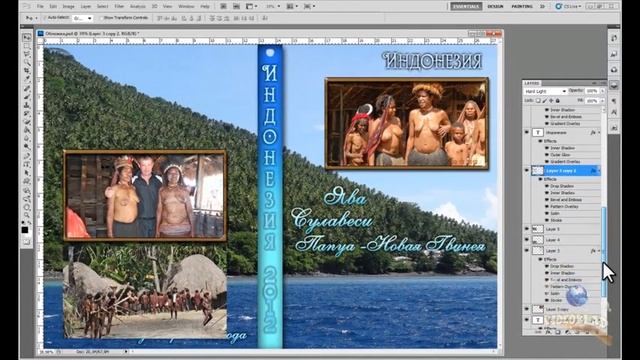Open the Fill slider dropdown
This screenshot has height=360, width=640.
603,100
